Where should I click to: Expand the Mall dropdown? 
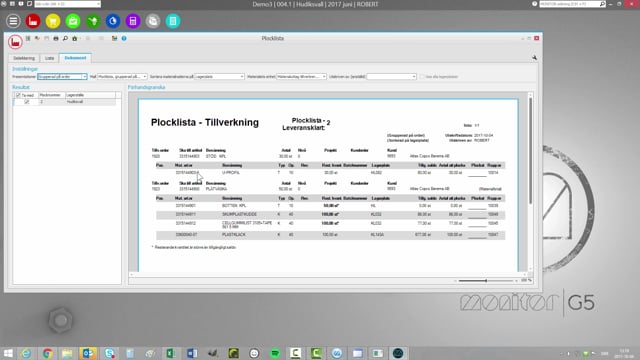click(x=144, y=77)
